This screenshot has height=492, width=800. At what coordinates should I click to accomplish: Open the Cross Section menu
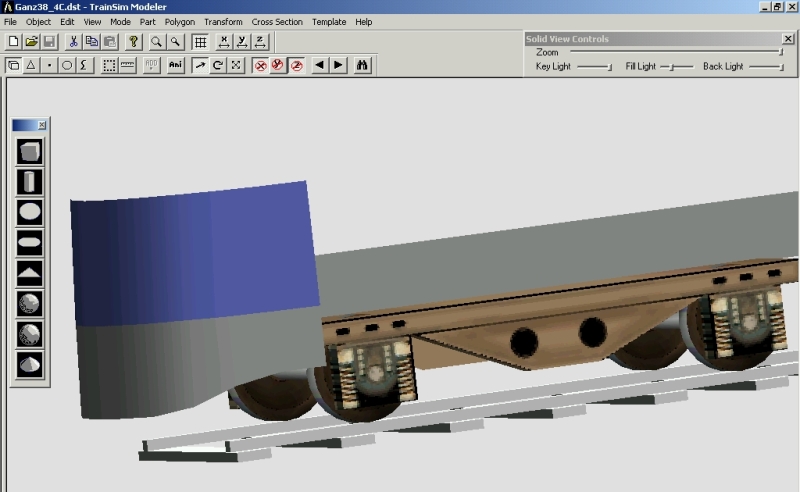coord(277,21)
